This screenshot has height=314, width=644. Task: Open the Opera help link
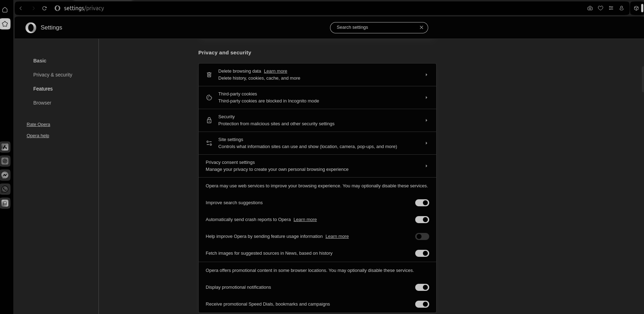point(38,136)
